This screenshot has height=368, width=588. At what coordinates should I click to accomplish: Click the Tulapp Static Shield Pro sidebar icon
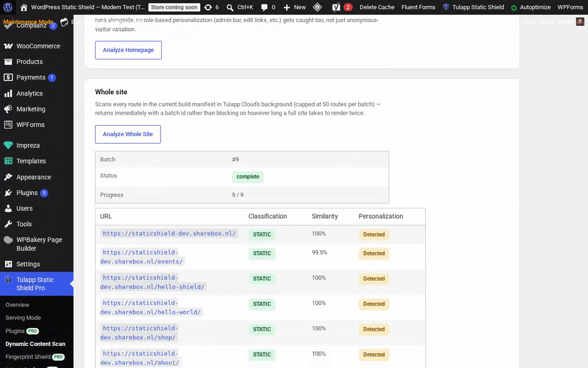pos(8,280)
